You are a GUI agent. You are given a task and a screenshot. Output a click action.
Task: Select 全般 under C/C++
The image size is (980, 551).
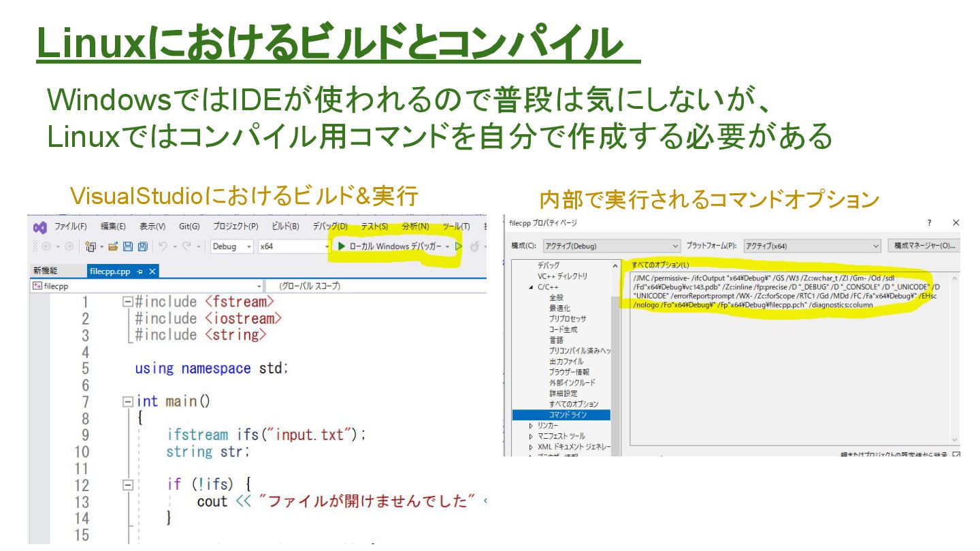(556, 298)
